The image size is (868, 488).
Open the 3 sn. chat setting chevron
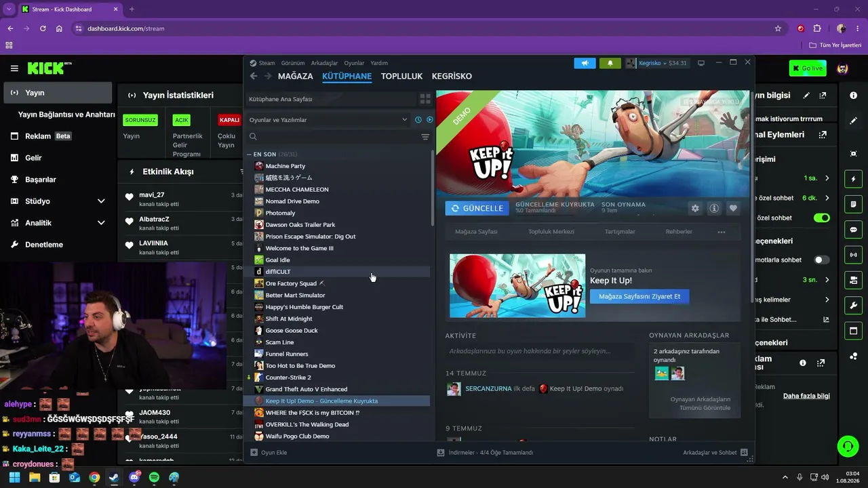pyautogui.click(x=827, y=279)
